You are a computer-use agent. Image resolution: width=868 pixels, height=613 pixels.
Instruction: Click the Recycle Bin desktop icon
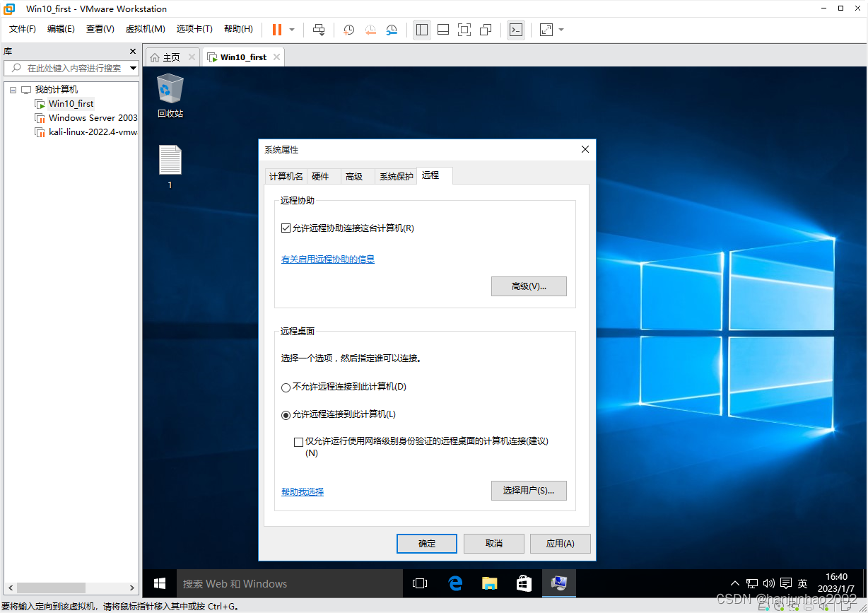pos(170,95)
